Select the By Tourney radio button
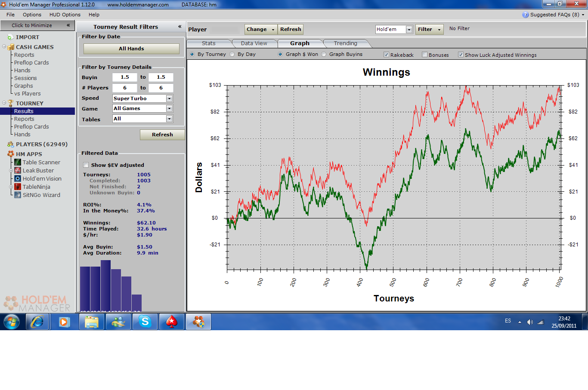The width and height of the screenshot is (588, 390). point(192,54)
